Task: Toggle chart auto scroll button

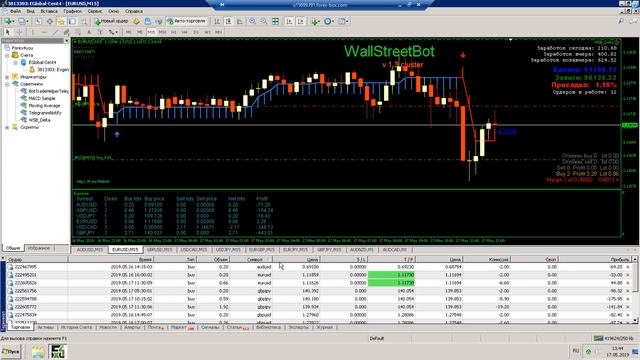Action: 289,21
